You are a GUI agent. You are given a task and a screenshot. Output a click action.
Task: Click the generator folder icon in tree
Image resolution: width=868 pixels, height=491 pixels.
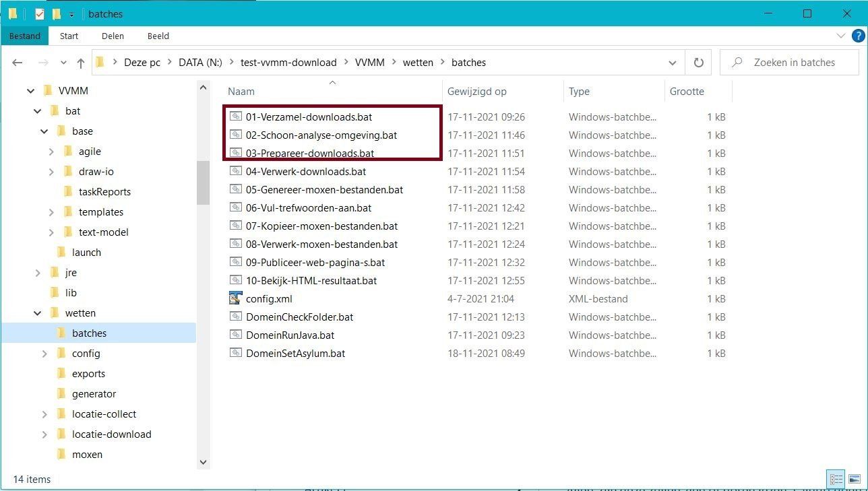click(61, 393)
